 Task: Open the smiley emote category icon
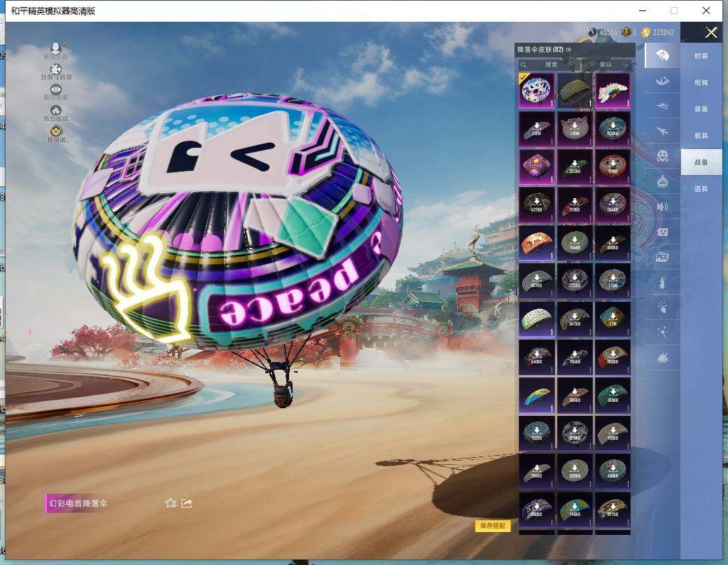coord(662,155)
